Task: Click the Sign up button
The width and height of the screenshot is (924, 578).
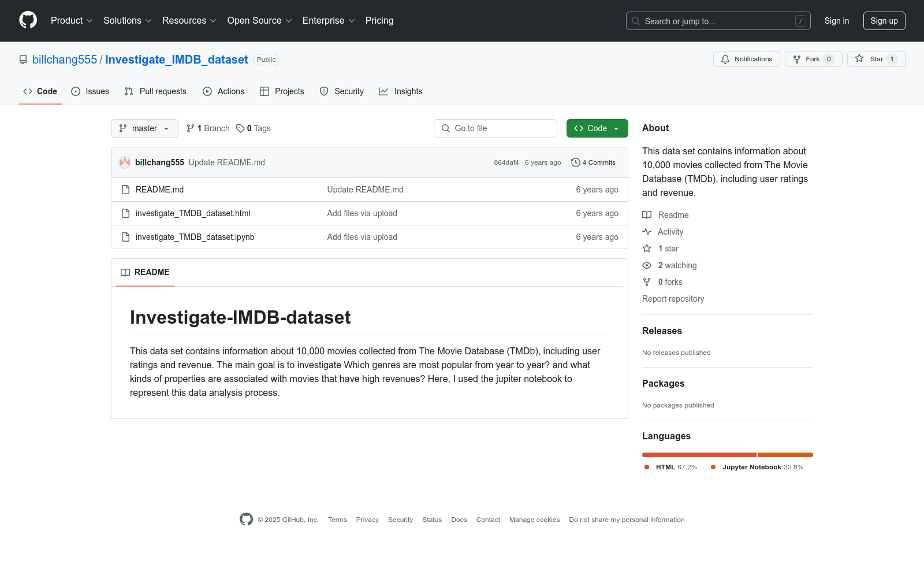Action: click(884, 21)
